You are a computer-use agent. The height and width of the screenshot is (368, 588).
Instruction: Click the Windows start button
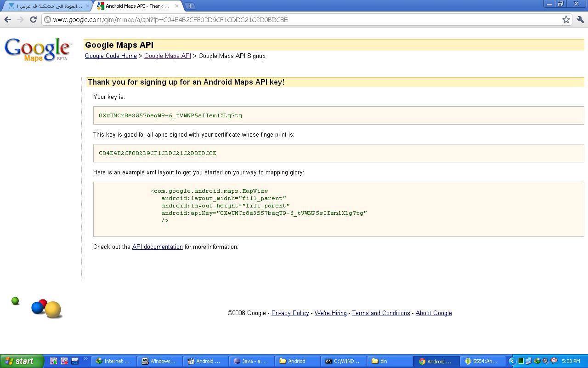[x=22, y=361]
